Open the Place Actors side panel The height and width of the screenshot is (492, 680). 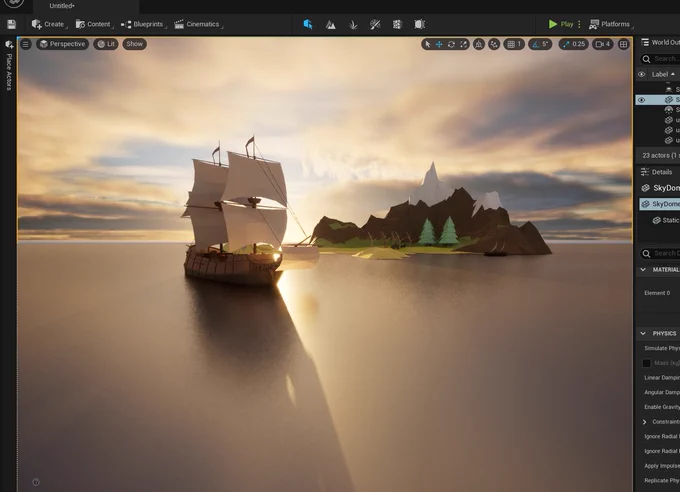coord(9,66)
